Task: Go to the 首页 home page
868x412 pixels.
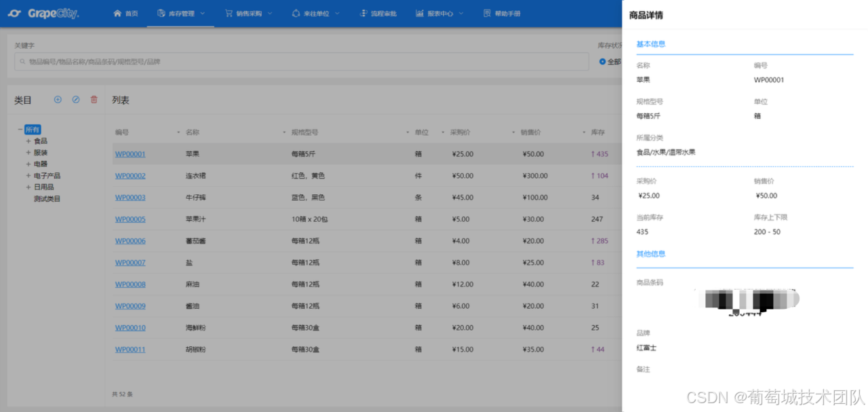Action: (x=126, y=13)
